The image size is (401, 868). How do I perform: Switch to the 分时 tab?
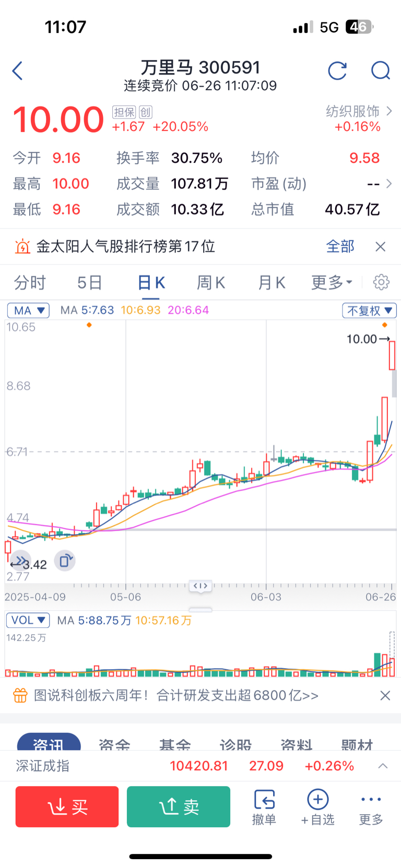[30, 282]
